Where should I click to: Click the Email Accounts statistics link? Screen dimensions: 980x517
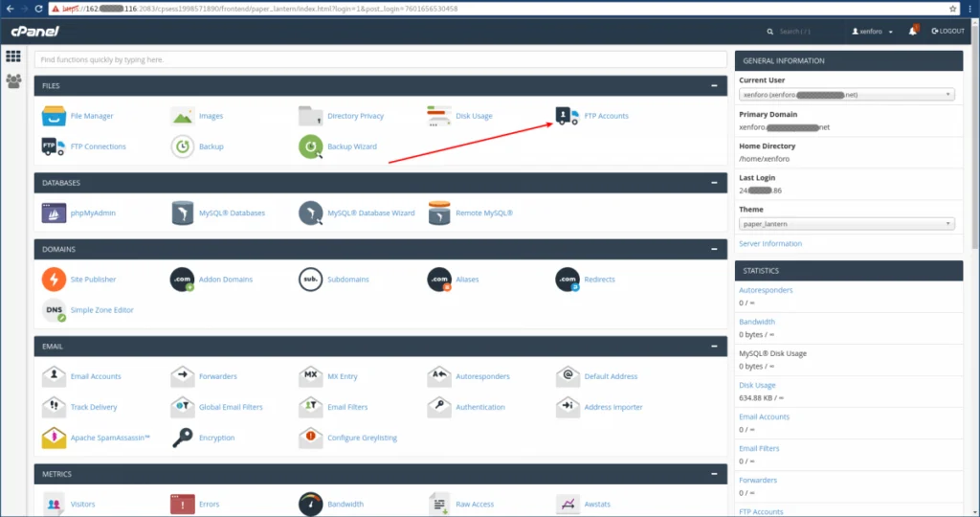point(764,417)
